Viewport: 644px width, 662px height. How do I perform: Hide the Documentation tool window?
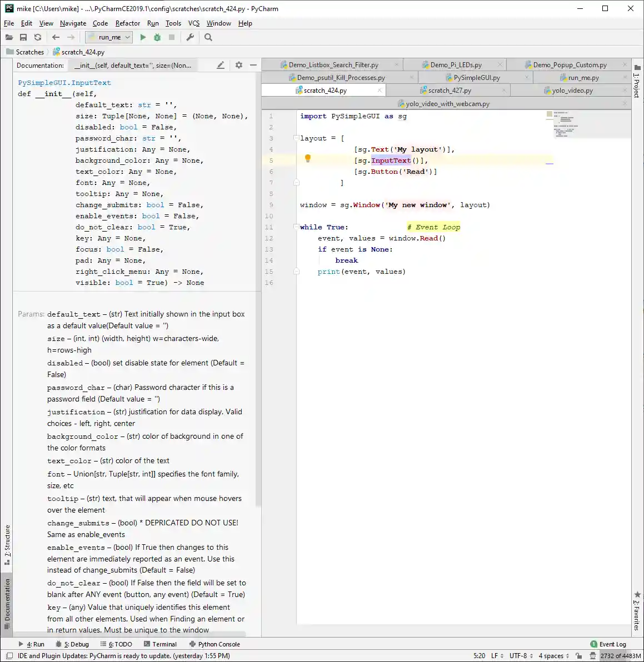point(253,65)
